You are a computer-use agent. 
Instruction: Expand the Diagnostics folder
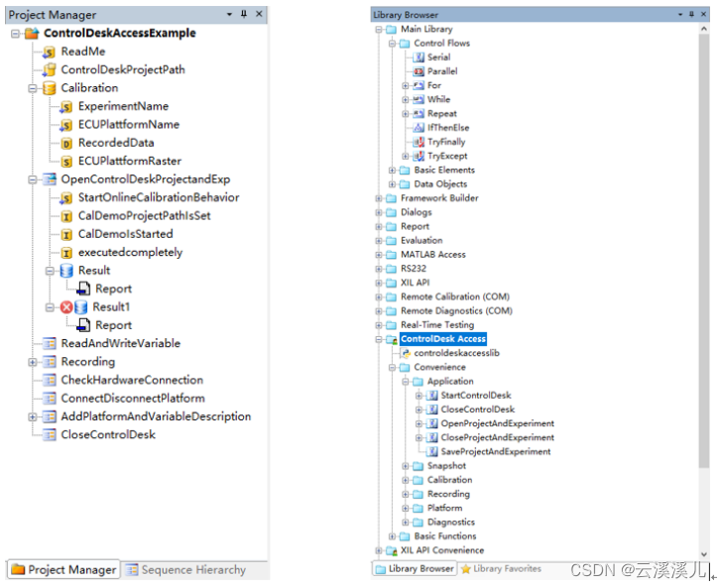tap(405, 523)
